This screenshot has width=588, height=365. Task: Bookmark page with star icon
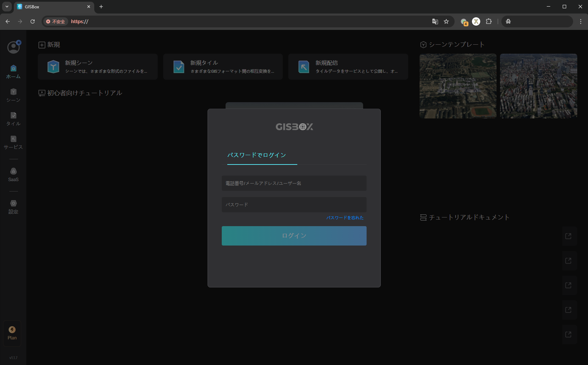tap(446, 21)
